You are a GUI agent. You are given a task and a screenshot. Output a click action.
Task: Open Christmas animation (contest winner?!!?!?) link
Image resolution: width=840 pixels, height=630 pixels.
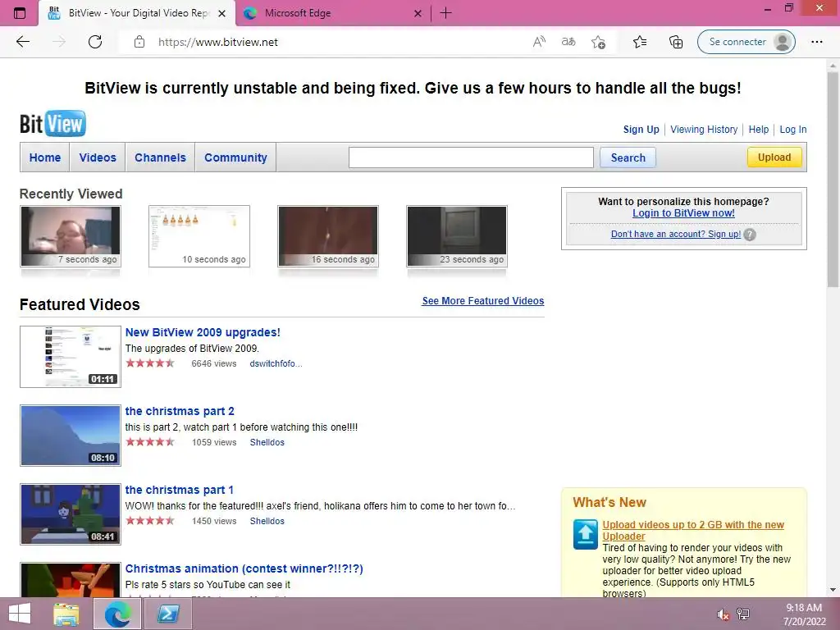[x=244, y=568]
